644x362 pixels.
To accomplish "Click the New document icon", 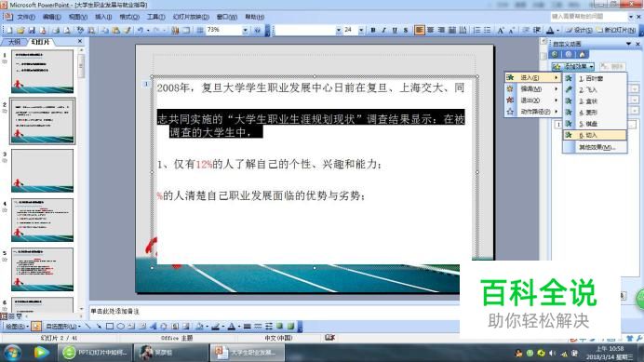I will click(9, 30).
